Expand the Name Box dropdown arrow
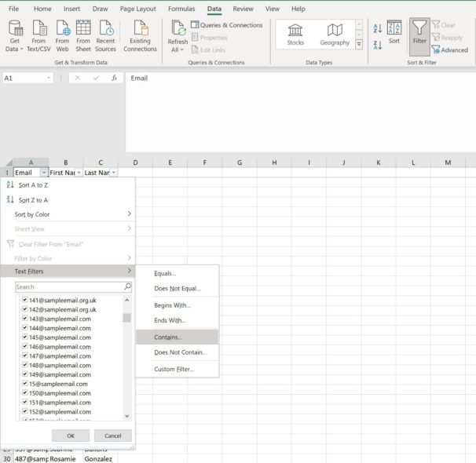The image size is (476, 463). click(49, 78)
